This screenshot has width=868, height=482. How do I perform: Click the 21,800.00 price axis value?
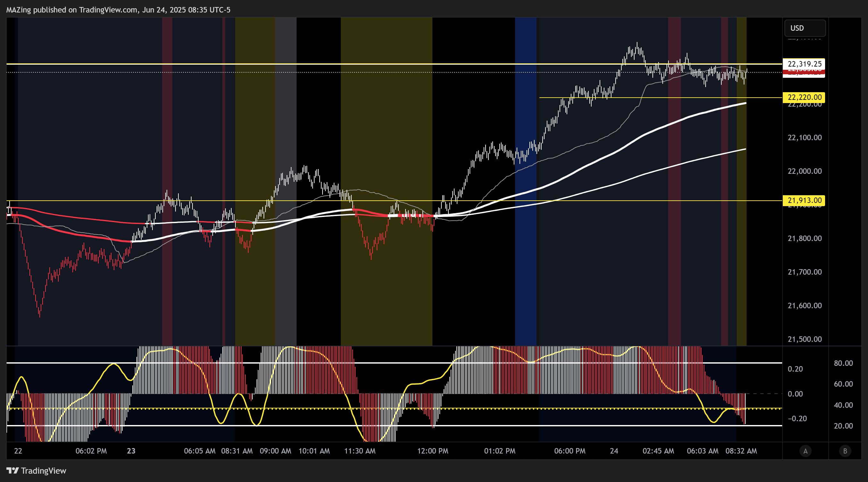pos(805,238)
